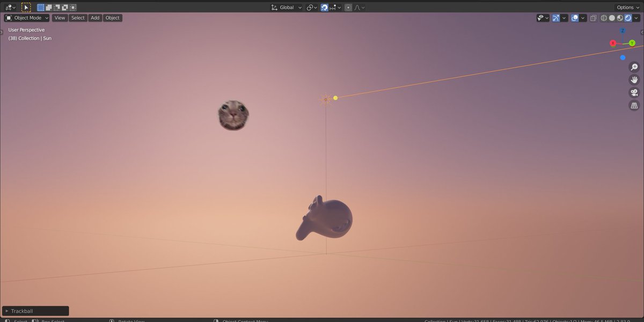Open the pivot point dropdown

click(x=312, y=8)
